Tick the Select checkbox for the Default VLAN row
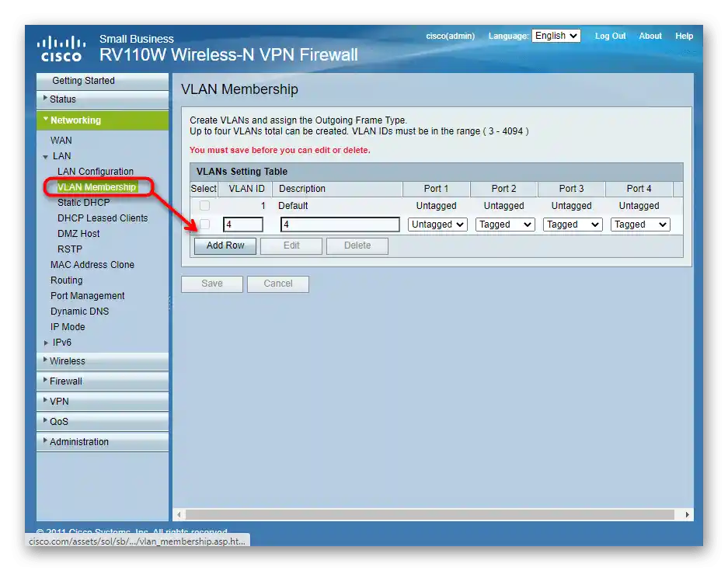 (x=204, y=205)
